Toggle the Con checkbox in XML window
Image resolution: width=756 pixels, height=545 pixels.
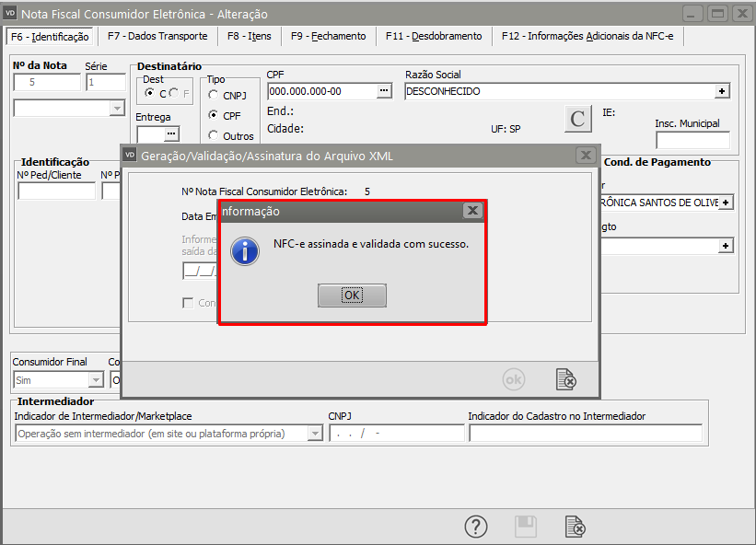point(188,303)
